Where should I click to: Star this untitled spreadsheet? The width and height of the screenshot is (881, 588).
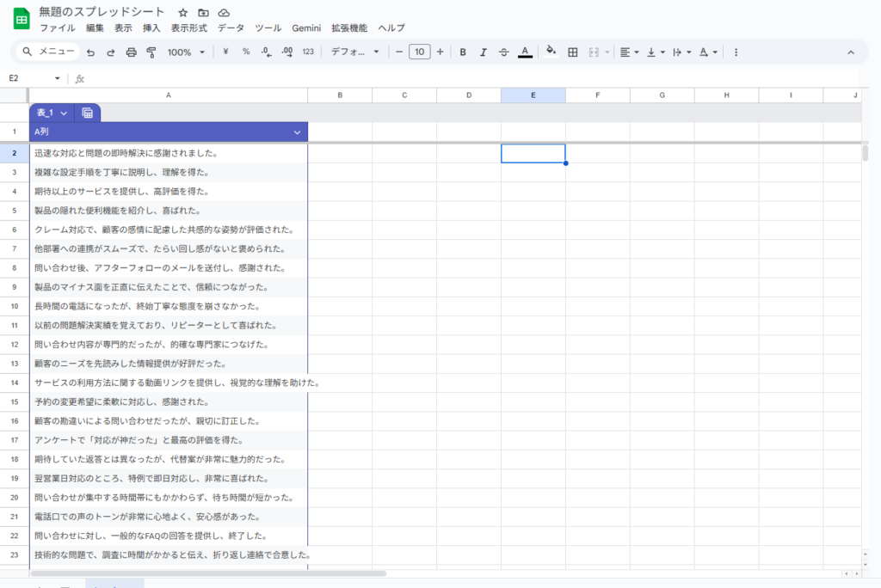pyautogui.click(x=182, y=13)
